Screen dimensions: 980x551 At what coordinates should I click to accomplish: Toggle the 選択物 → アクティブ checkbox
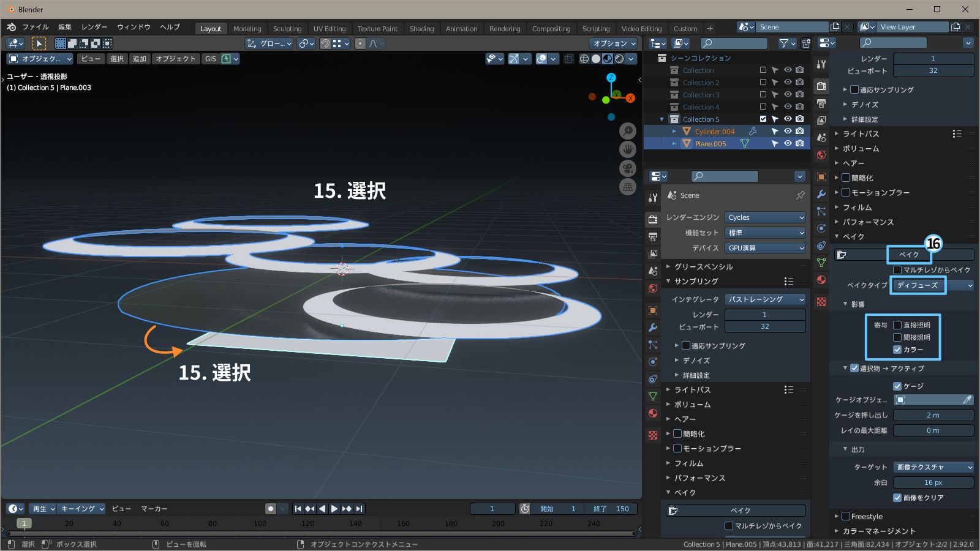tap(854, 368)
